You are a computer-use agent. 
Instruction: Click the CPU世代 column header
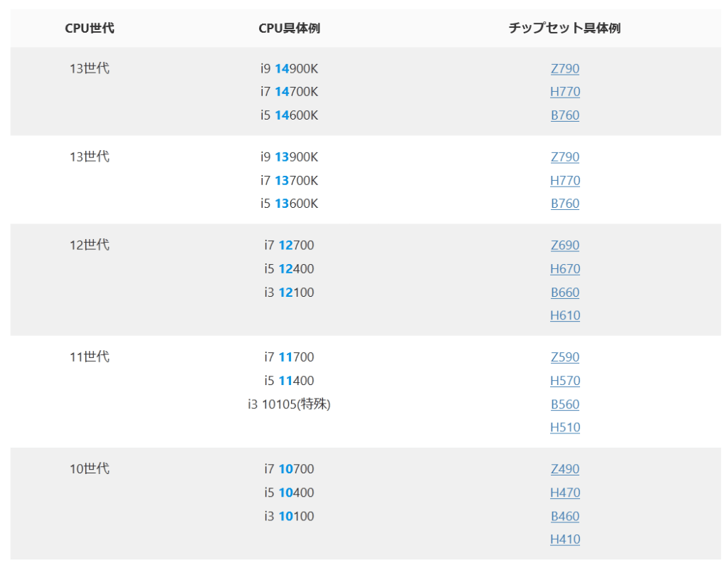point(90,28)
